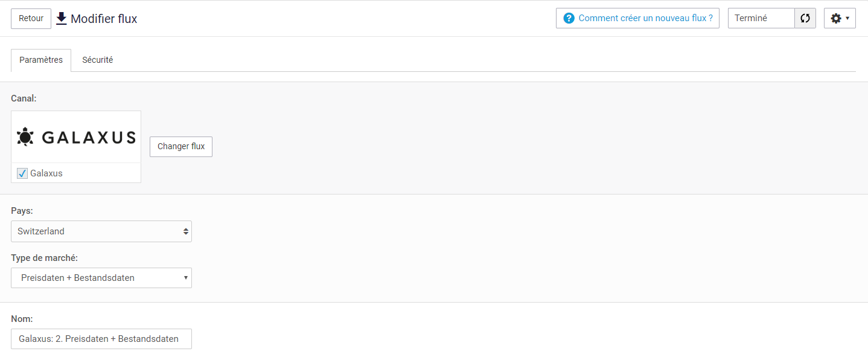Click the Terminé status field
The image size is (868, 357).
coord(761,18)
